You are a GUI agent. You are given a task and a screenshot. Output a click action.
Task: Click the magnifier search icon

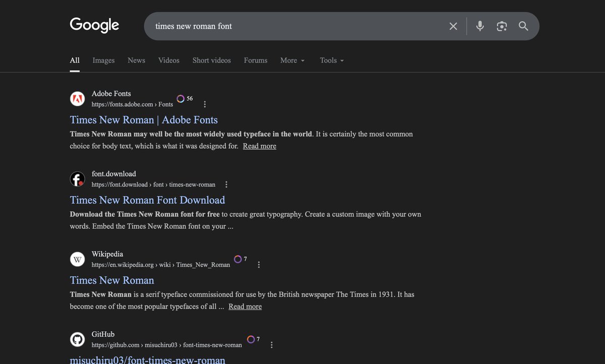(x=523, y=26)
